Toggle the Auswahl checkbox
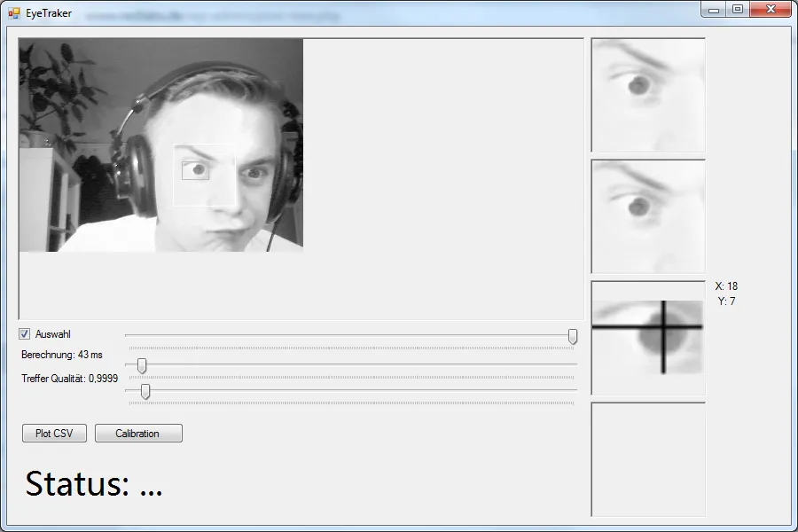 click(25, 334)
